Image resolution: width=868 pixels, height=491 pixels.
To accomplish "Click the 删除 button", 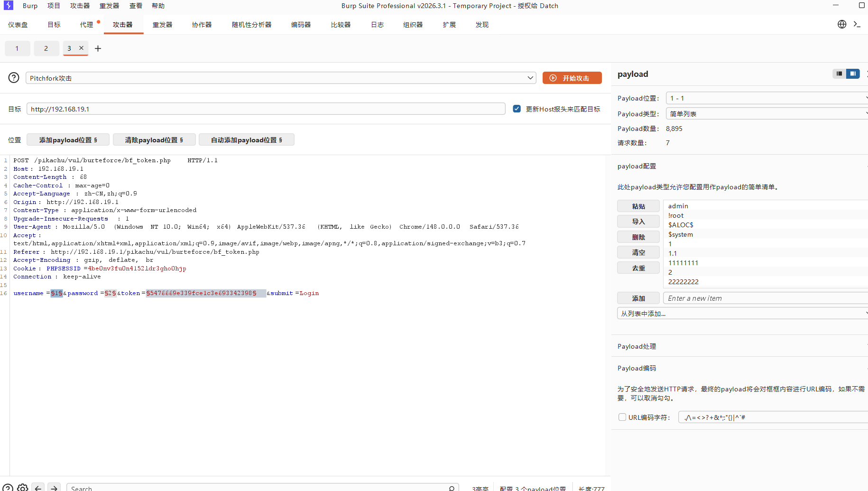I will [638, 237].
